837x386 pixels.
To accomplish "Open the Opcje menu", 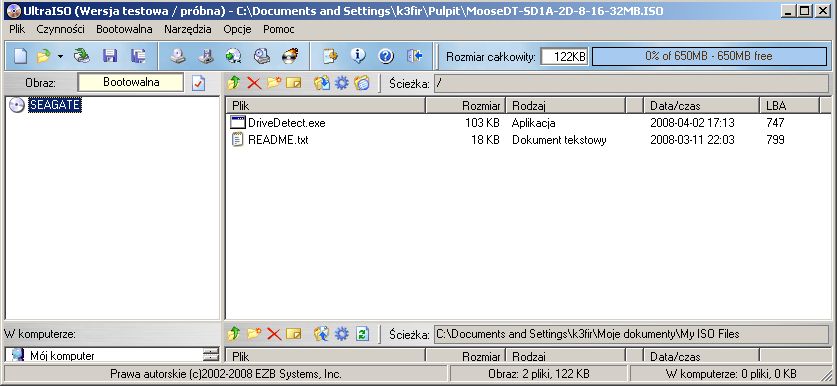I will click(238, 29).
